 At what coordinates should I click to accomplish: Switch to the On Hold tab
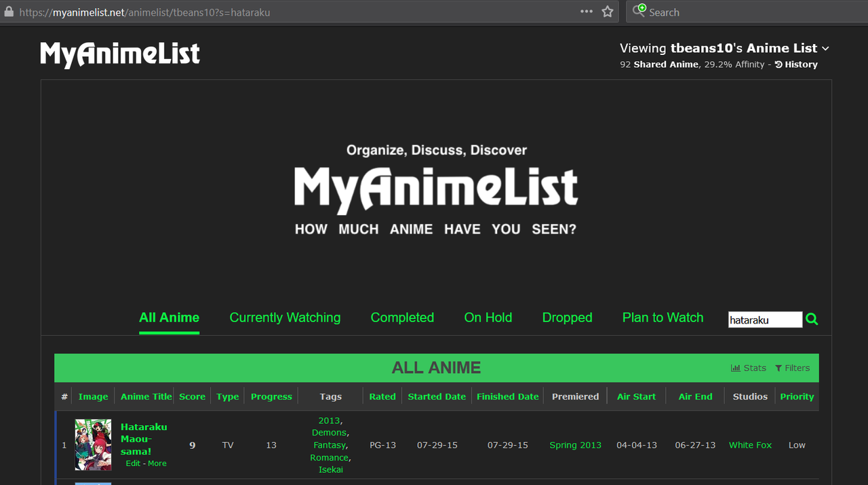pos(488,317)
